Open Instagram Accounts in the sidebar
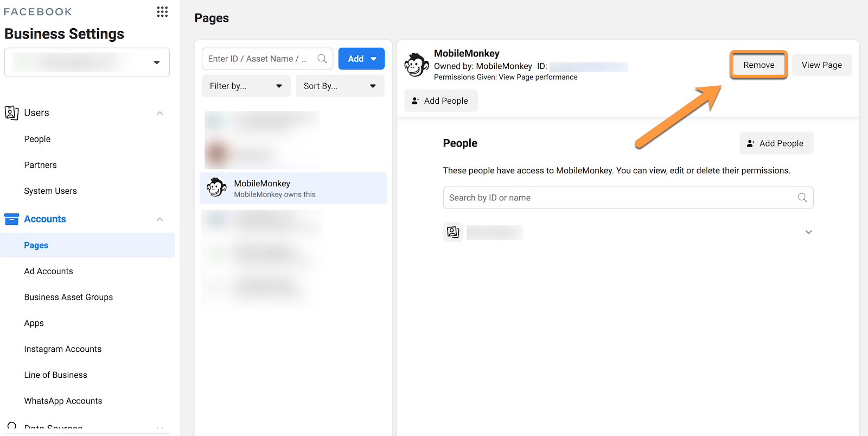Screen dimensions: 868x436 click(63, 349)
